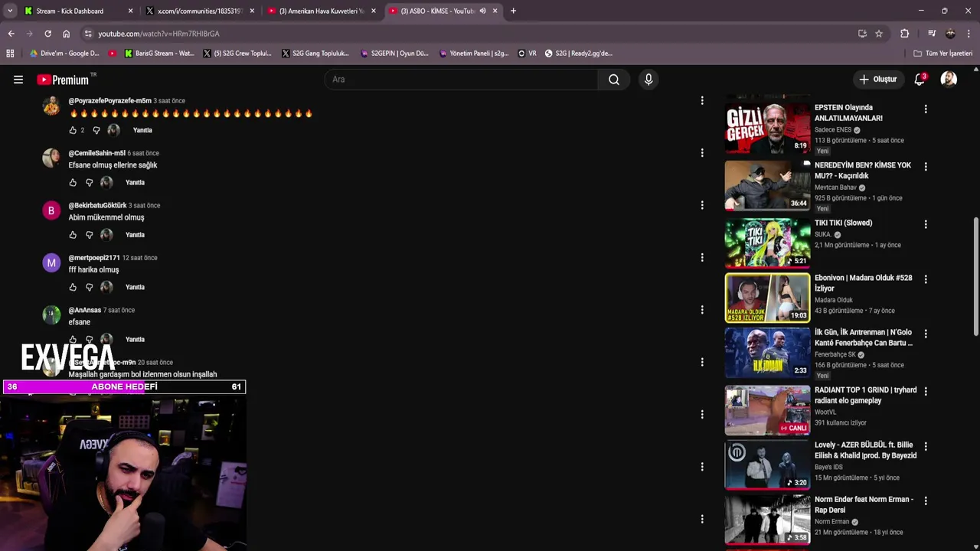Switch to x.com communities tab
Image resolution: width=980 pixels, height=551 pixels.
point(200,11)
